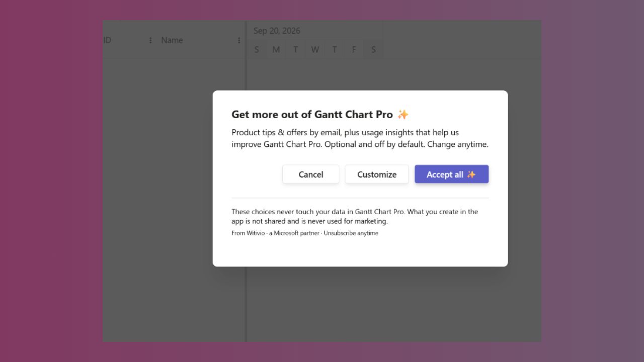Viewport: 644px width, 362px height.
Task: Select the W day column
Action: pos(315,49)
